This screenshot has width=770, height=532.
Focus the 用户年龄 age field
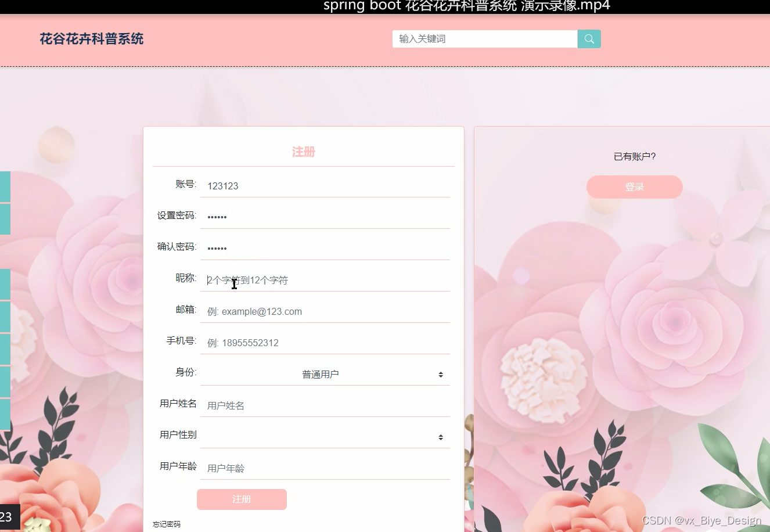point(325,468)
